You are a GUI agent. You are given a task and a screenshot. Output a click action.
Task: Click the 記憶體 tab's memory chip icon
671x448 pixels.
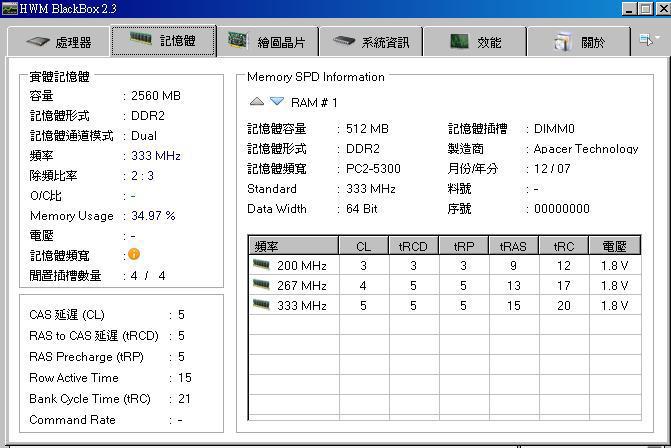point(142,41)
